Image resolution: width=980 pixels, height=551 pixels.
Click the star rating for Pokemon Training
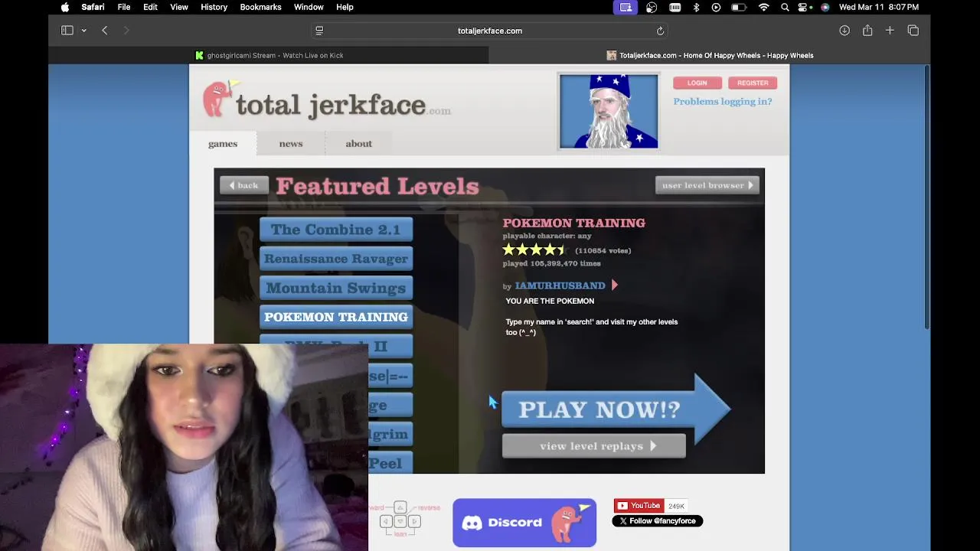click(x=534, y=250)
